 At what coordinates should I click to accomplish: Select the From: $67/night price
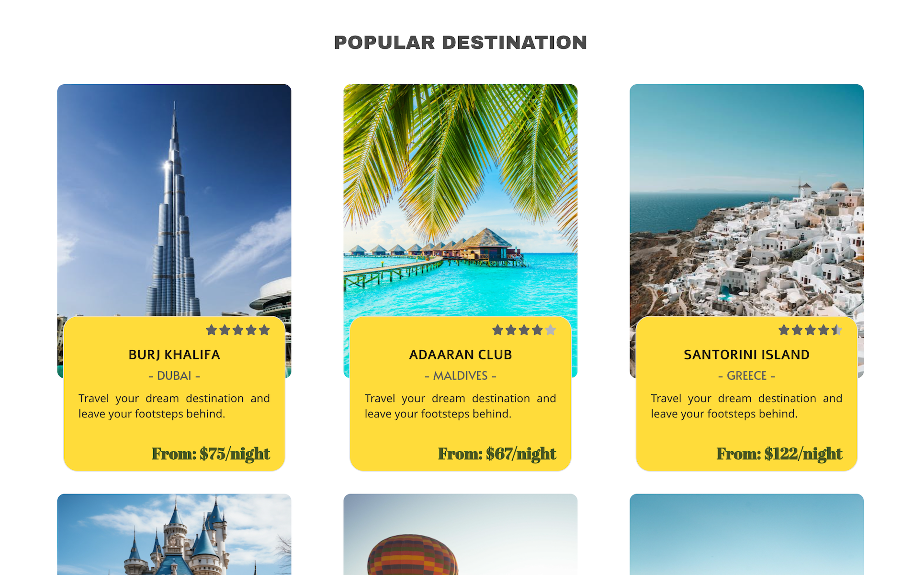click(497, 454)
